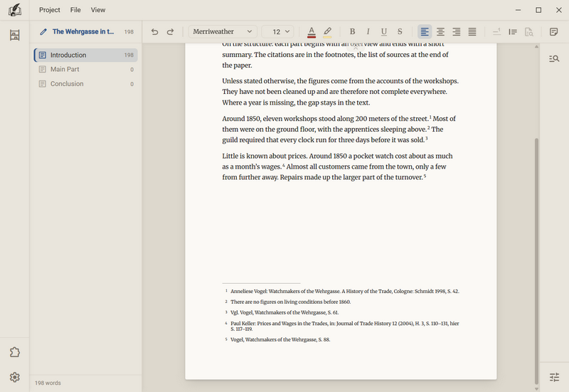Click the collapse chevron atop the page
Image resolution: width=569 pixels, height=392 pixels.
click(356, 47)
